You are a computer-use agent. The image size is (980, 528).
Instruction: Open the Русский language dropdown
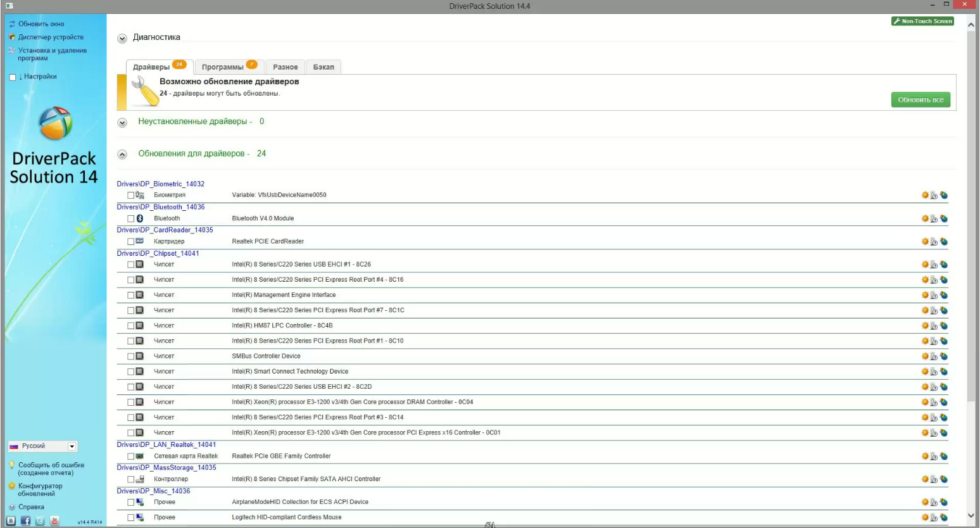point(72,446)
